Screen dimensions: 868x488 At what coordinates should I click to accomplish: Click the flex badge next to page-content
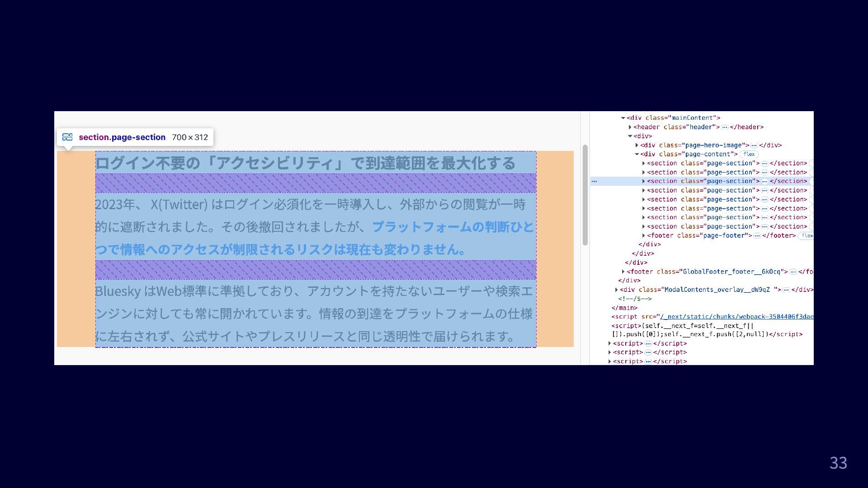[x=749, y=154]
